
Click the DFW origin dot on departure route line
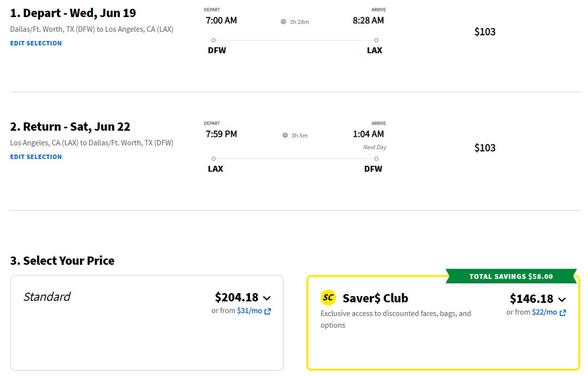pyautogui.click(x=213, y=40)
